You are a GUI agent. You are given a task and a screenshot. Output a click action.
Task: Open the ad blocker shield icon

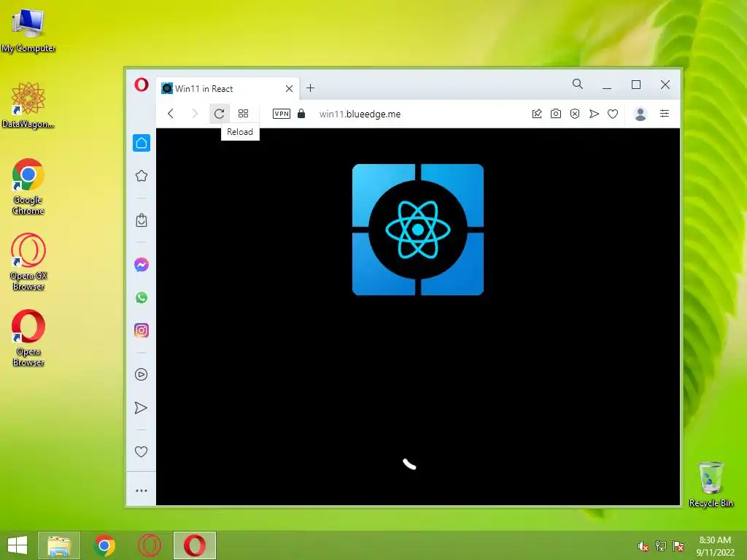(x=575, y=113)
